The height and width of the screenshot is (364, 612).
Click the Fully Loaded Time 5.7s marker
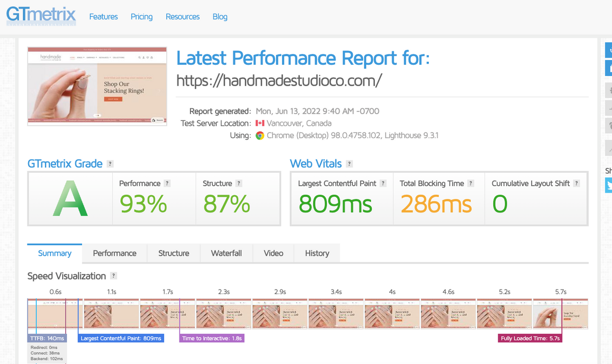point(530,339)
